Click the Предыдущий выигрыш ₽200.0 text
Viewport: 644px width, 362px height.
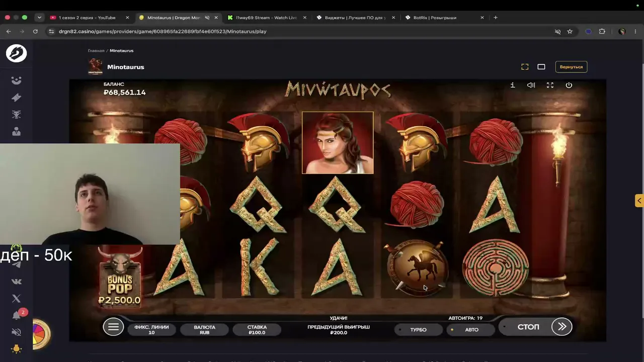click(339, 330)
